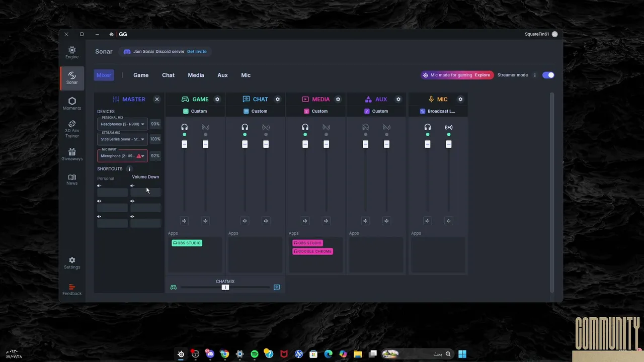This screenshot has height=362, width=644.
Task: Open the Moments section in the sidebar
Action: coord(72,104)
